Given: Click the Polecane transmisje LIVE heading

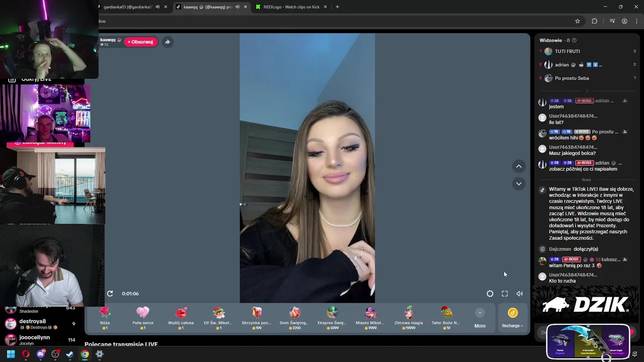Looking at the screenshot, I should (x=121, y=344).
